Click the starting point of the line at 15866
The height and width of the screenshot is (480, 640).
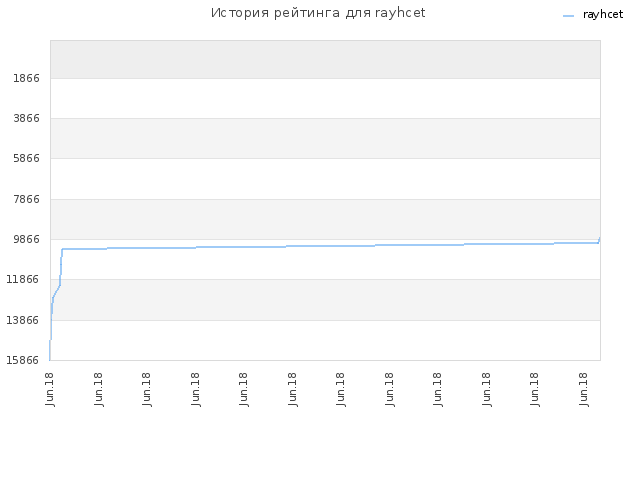click(x=50, y=359)
